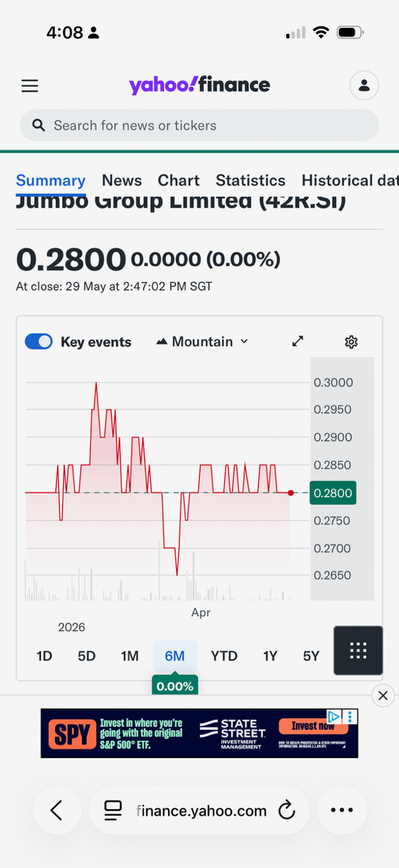Select the 1D time range
Screen dimensions: 399x868
(x=44, y=656)
